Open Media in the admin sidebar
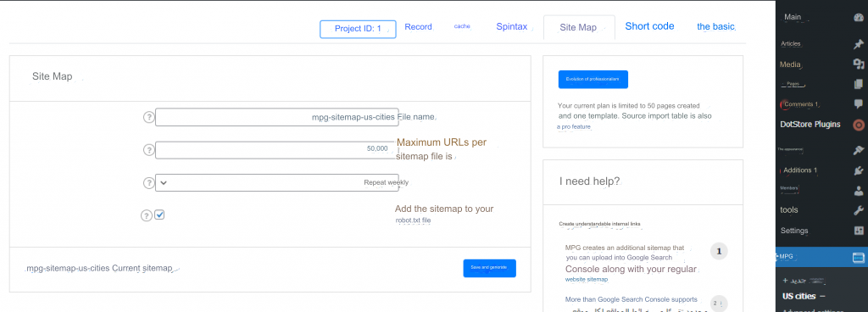The width and height of the screenshot is (868, 312). tap(790, 64)
